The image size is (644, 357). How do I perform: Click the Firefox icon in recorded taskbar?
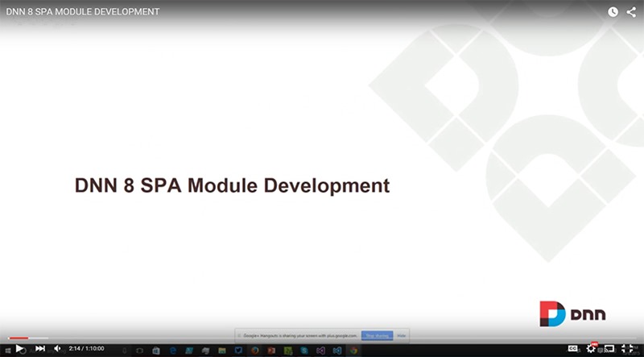[255, 351]
